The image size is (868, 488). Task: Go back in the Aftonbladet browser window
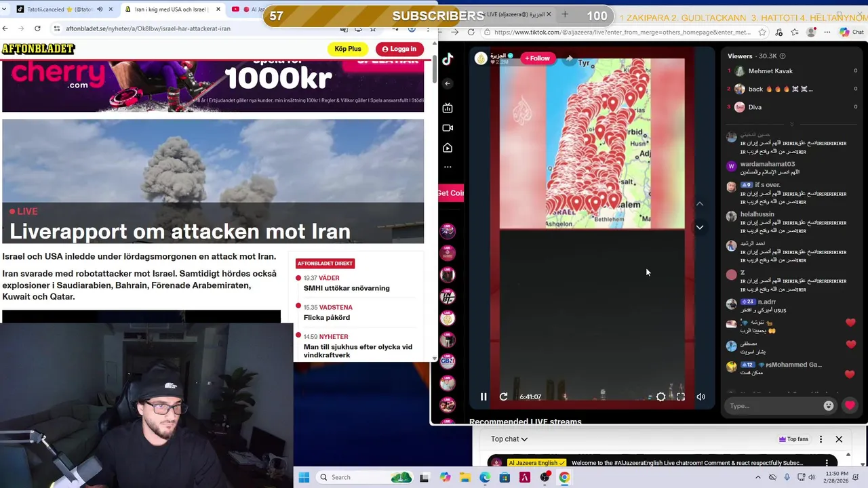(5, 28)
